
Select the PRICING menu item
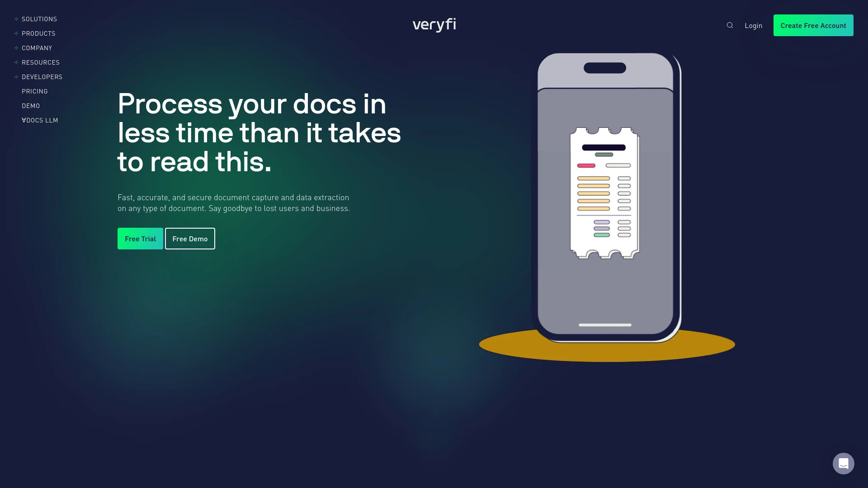tap(34, 90)
